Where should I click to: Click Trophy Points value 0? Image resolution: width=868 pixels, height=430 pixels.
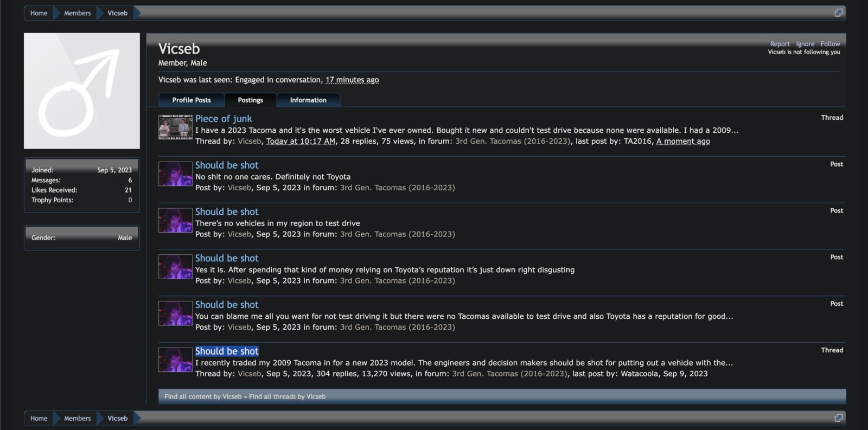tap(130, 200)
